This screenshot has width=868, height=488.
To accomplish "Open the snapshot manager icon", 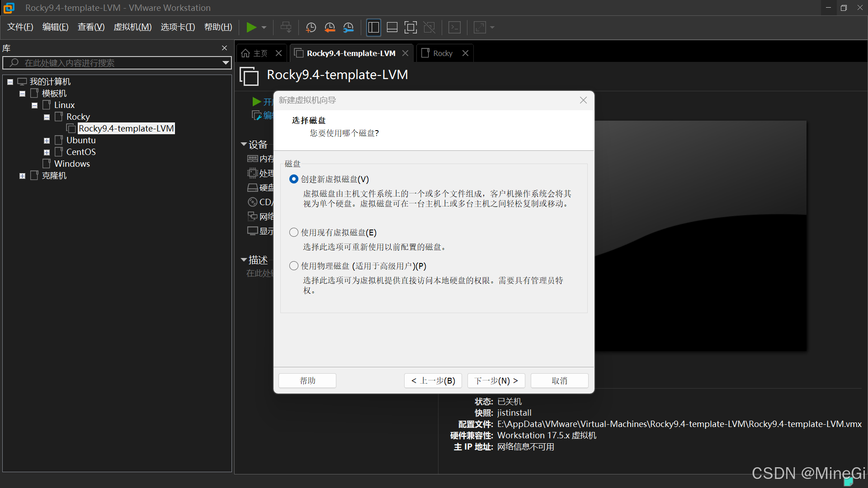I will 348,28.
